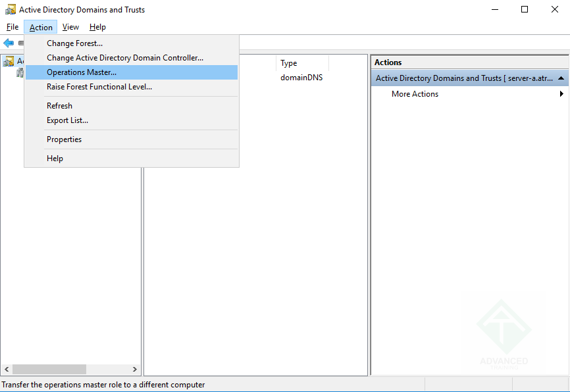Click the blue Back arrow toolbar icon
This screenshot has width=570, height=392.
click(9, 43)
